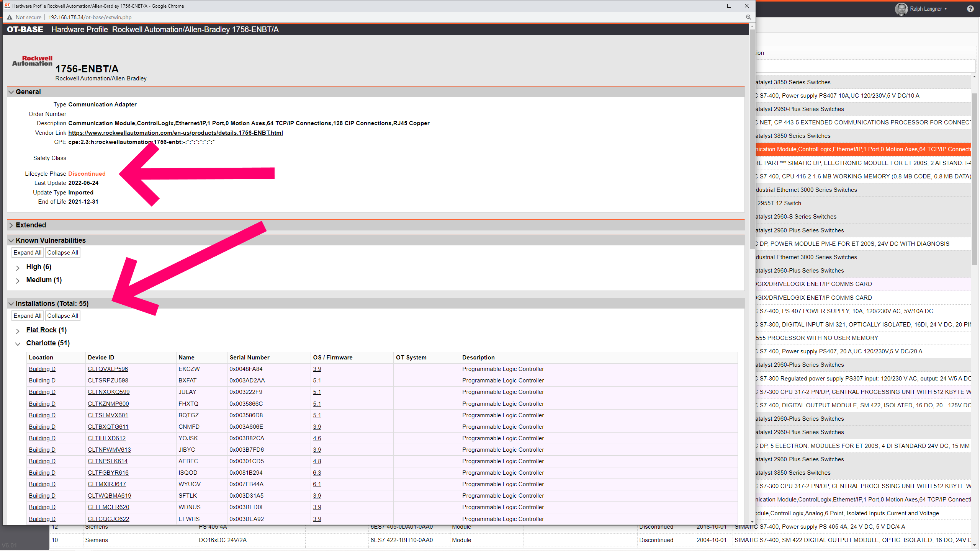Open the Flat Rock site link
980x552 pixels.
coord(41,330)
